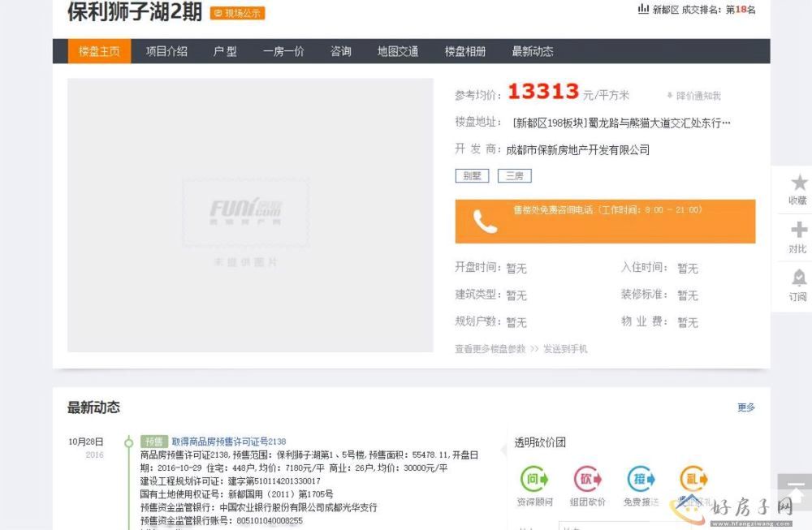Screen dimensions: 812x530
Task: Click developer name 成都市保新房地产开发有限公司
Action: click(x=578, y=150)
